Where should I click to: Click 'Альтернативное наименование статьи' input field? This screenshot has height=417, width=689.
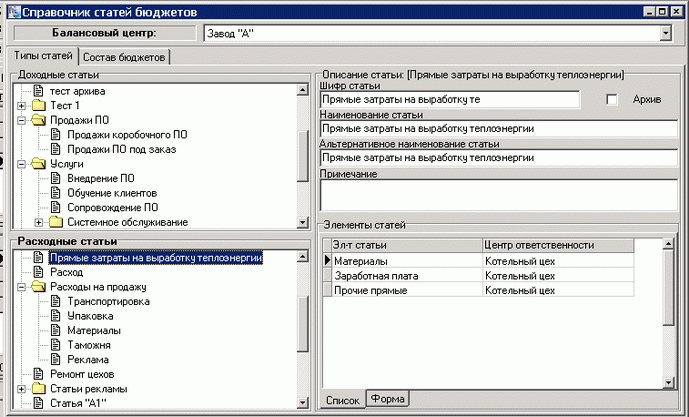(499, 158)
